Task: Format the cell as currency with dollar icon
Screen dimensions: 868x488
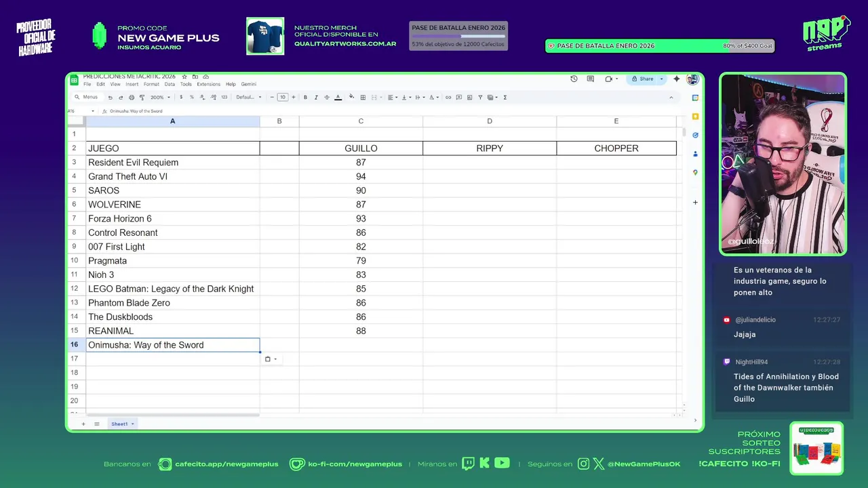Action: [x=181, y=97]
